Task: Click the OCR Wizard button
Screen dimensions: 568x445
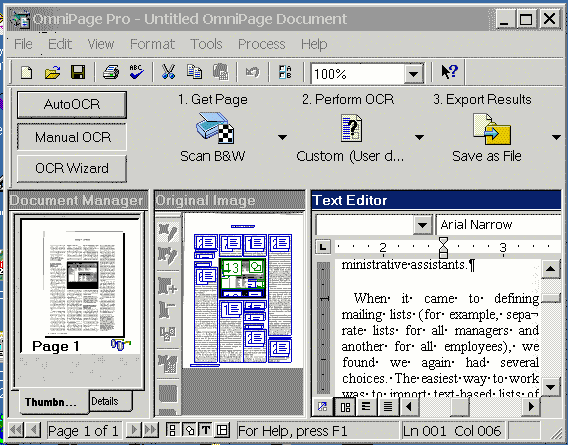Action: pos(72,169)
